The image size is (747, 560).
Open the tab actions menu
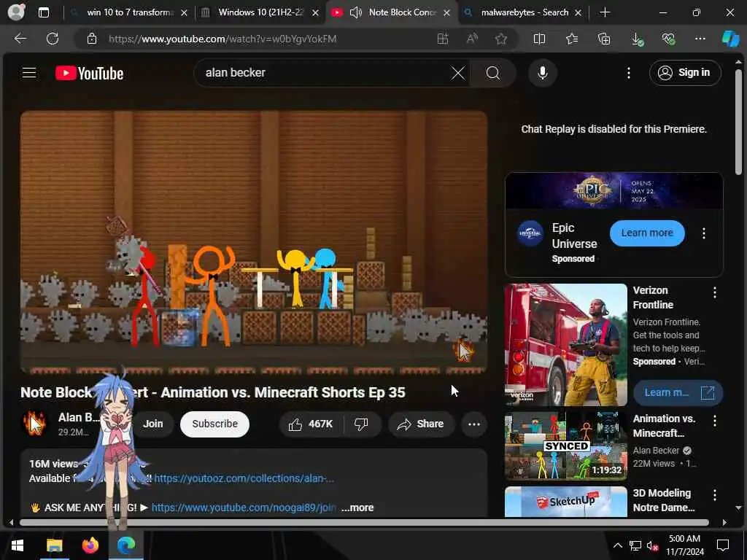click(44, 12)
